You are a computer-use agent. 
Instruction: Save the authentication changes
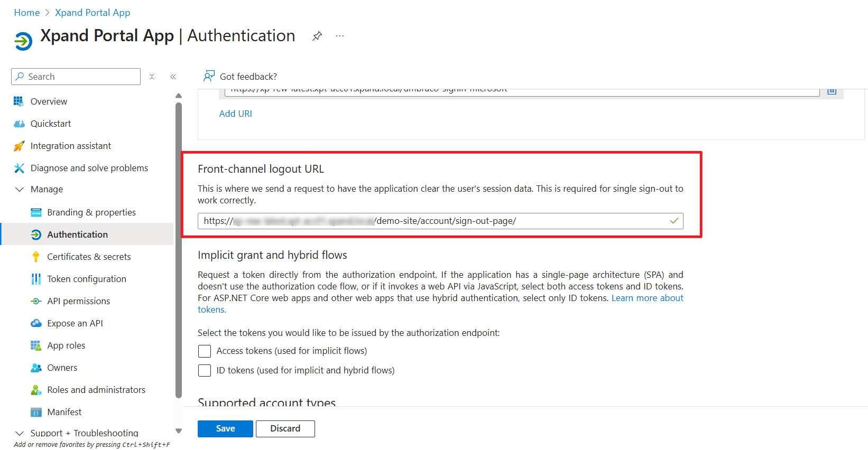pyautogui.click(x=225, y=429)
